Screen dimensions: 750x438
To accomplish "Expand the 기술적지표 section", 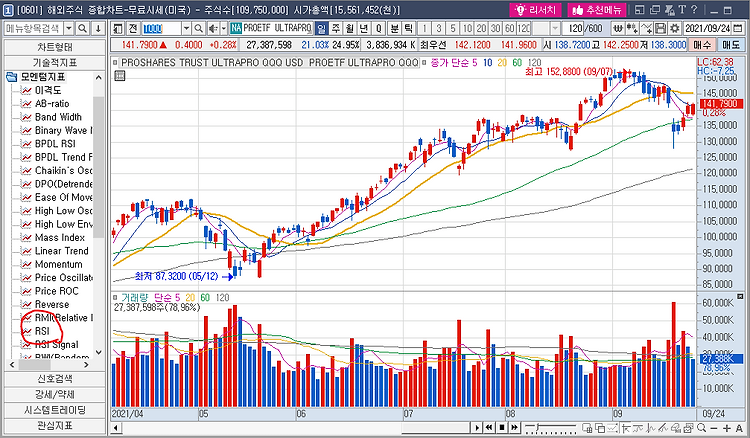I will pyautogui.click(x=55, y=63).
